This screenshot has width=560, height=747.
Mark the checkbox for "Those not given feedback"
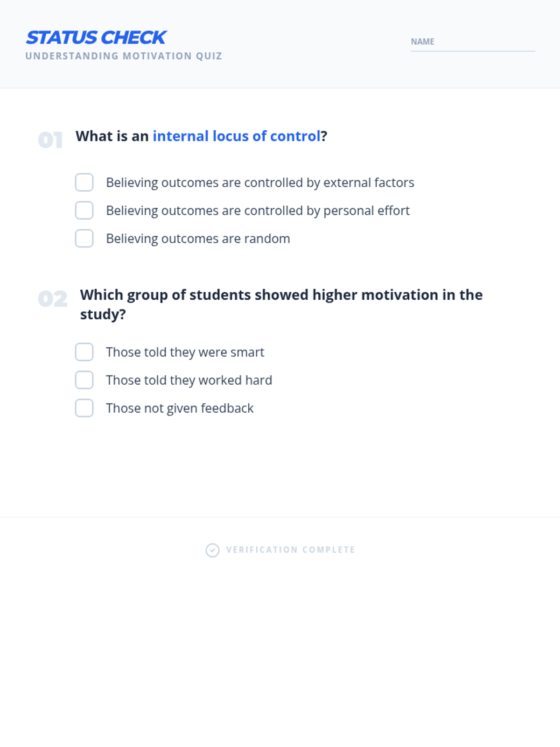[84, 408]
